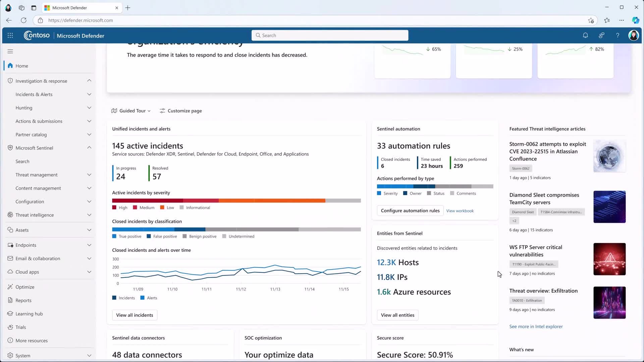Select the Home navigation item
Screen dimensions: 644x362
pos(49,66)
